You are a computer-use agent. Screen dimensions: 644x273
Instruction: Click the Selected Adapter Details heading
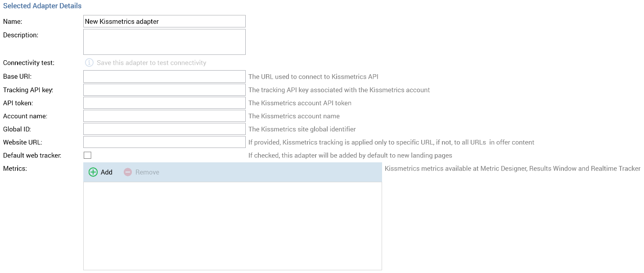pyautogui.click(x=42, y=6)
